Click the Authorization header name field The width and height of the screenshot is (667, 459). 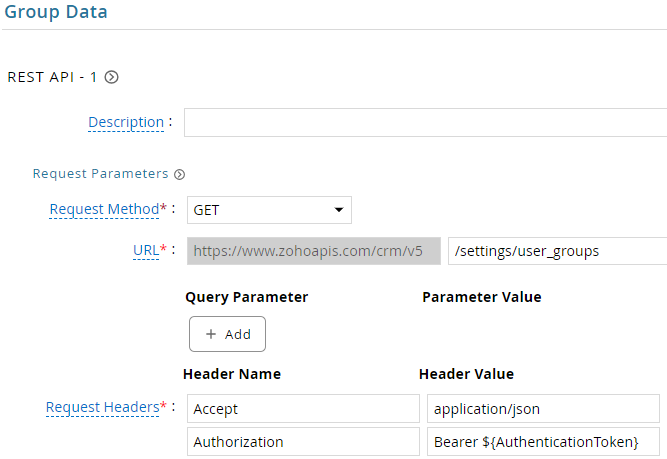click(x=303, y=442)
